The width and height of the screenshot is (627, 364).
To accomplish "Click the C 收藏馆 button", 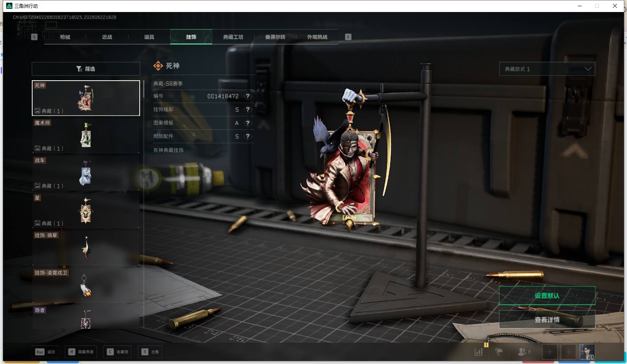I will coord(118,352).
